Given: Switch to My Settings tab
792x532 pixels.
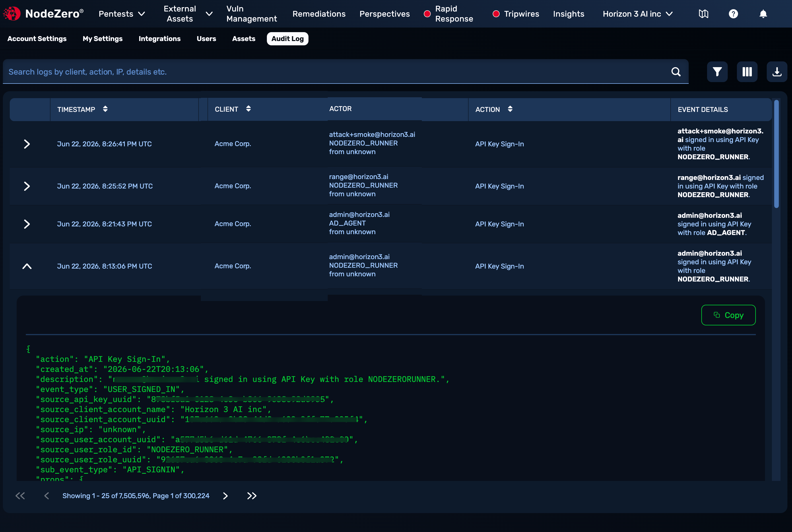Looking at the screenshot, I should 102,39.
